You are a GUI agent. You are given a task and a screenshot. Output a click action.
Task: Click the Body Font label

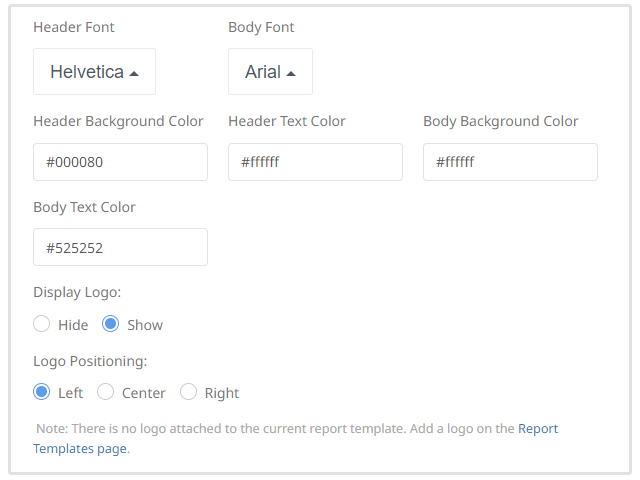coord(261,27)
